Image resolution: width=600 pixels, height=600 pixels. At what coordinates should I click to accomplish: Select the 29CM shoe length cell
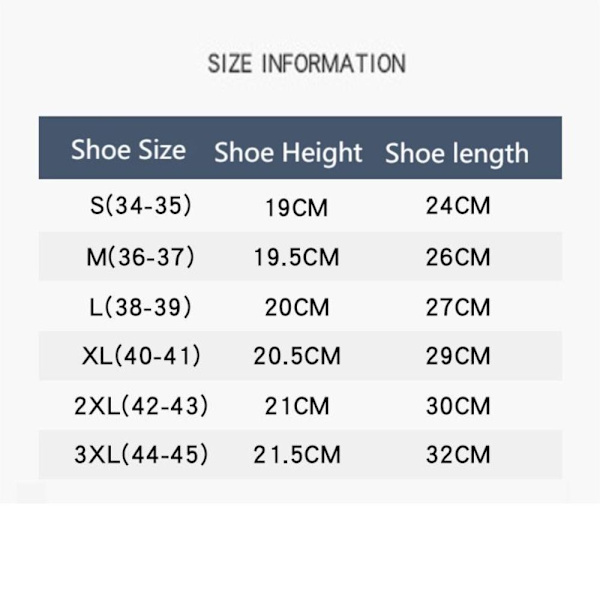click(x=458, y=356)
